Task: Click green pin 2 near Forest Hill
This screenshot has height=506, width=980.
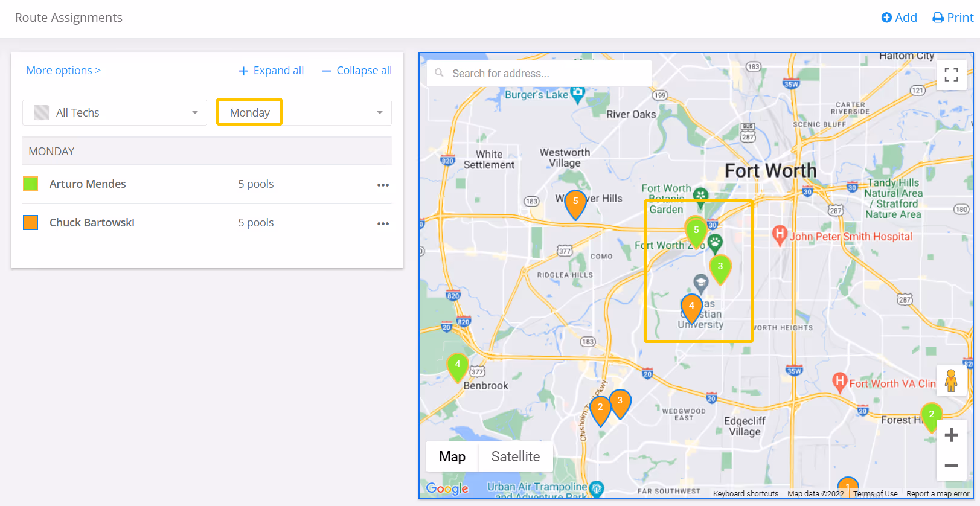Action: [932, 417]
